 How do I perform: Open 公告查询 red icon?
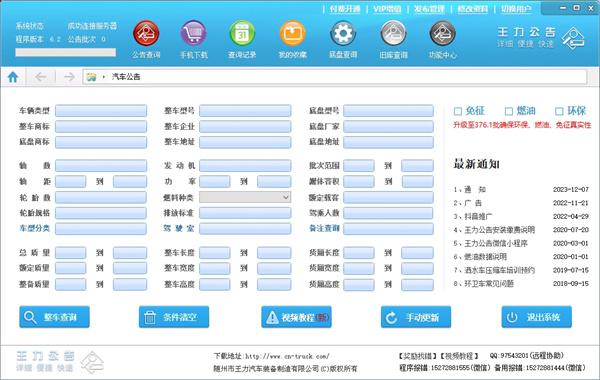(x=146, y=33)
